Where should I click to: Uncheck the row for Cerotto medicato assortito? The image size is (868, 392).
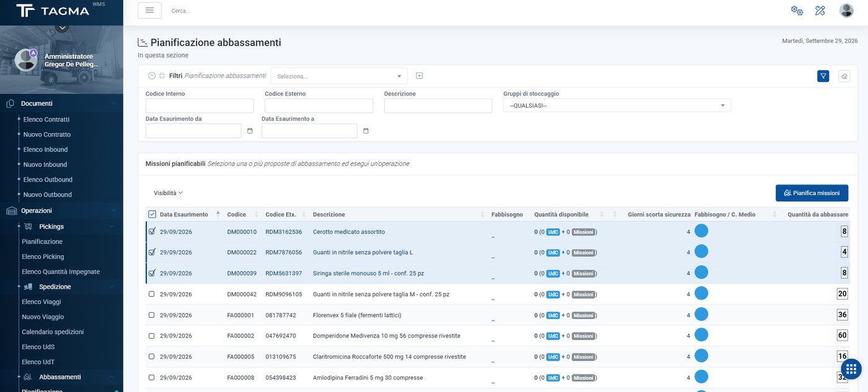[x=152, y=232]
